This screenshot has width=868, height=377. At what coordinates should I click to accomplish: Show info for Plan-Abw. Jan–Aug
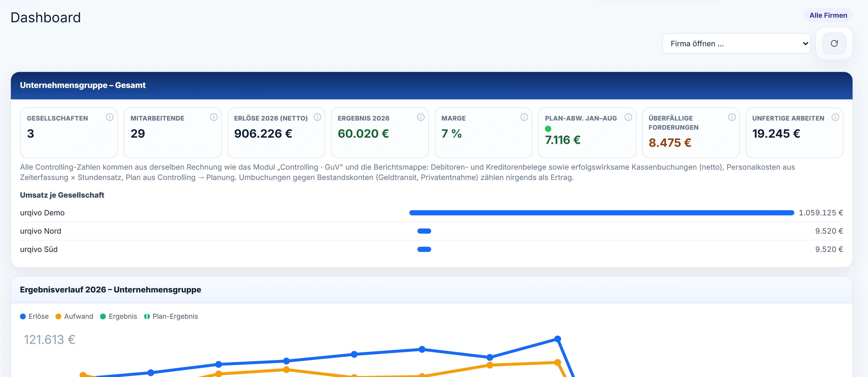tap(628, 117)
